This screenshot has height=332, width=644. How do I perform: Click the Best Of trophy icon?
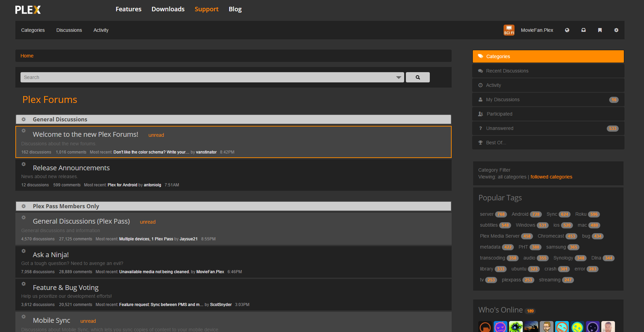click(x=480, y=143)
